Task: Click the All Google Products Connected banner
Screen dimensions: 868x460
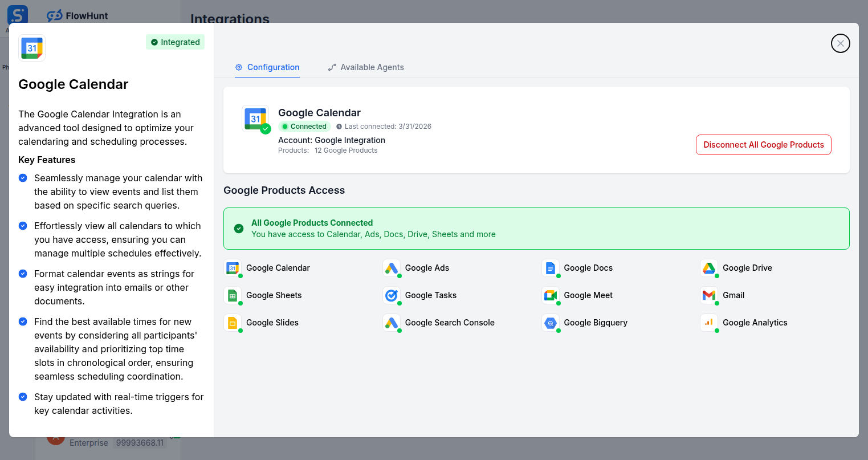Action: 536,228
